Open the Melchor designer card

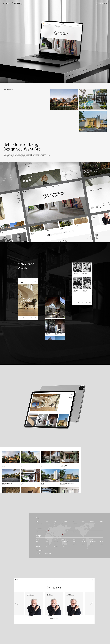(74, 604)
